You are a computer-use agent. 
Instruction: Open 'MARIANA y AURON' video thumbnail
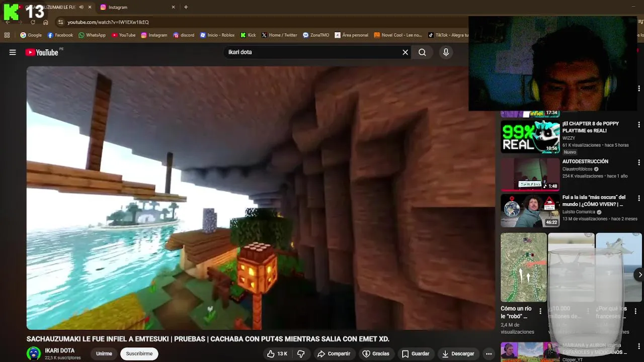tap(530, 352)
